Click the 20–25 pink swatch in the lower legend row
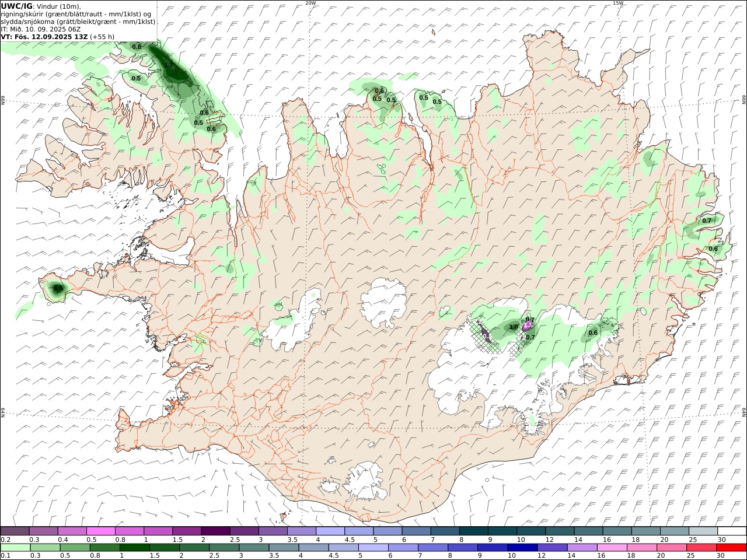Viewport: 747px width, 560px height. click(x=671, y=547)
